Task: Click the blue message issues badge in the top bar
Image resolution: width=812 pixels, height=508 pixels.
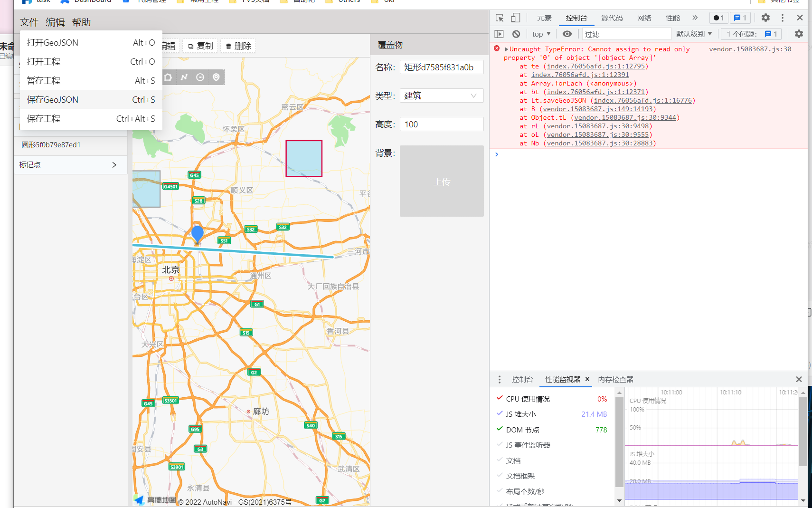Action: [740, 18]
